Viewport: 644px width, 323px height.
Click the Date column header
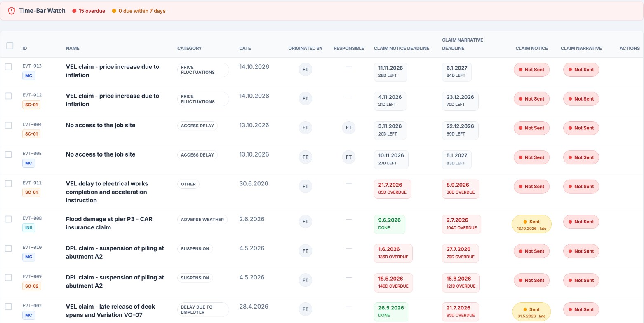[245, 48]
